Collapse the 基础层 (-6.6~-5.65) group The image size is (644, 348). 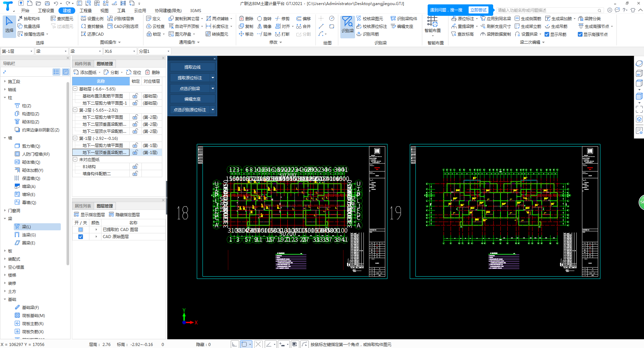(x=75, y=89)
